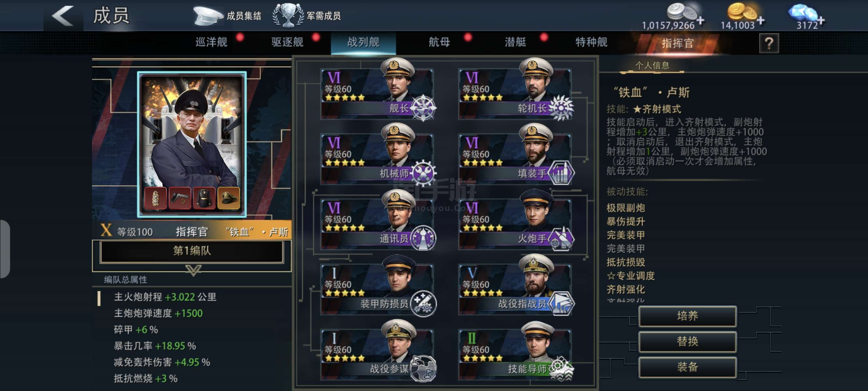The image size is (868, 391).
Task: Switch to the 巡洋舰 tab
Action: 211,42
